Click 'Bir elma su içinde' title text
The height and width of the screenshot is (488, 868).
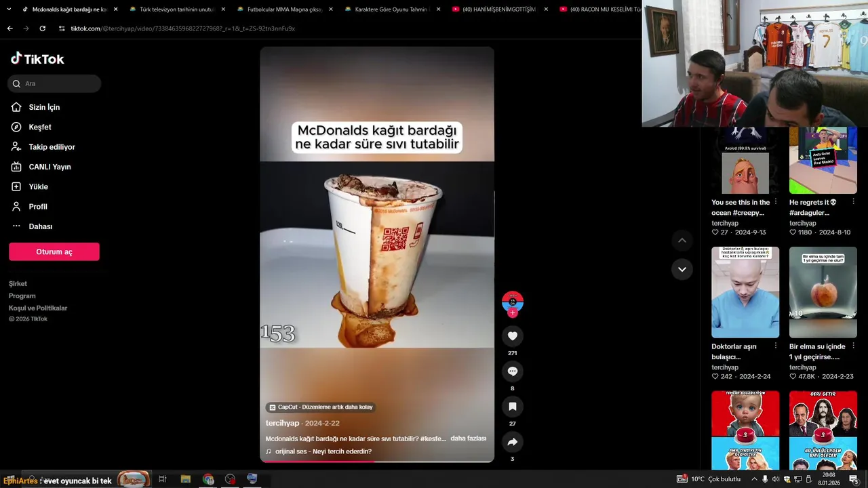click(x=817, y=351)
